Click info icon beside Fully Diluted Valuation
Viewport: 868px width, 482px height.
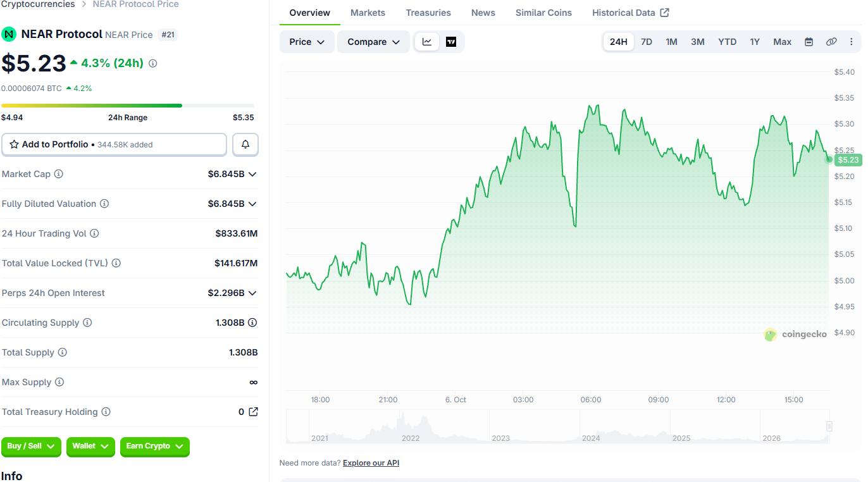[104, 204]
